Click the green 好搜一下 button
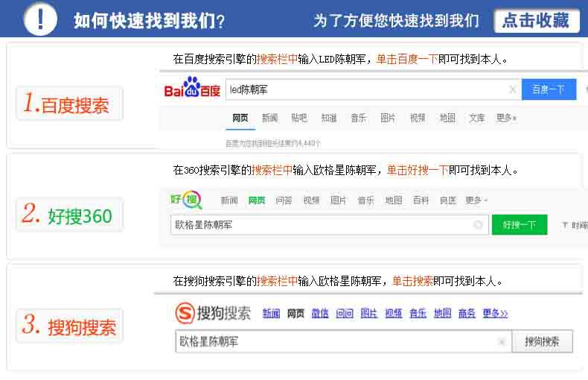This screenshot has width=588, height=380. (520, 225)
